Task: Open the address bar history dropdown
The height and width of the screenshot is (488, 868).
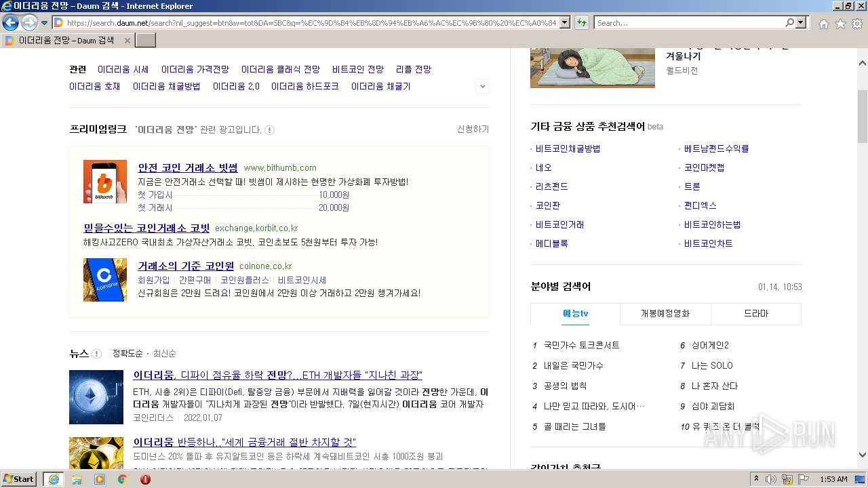Action: [566, 23]
